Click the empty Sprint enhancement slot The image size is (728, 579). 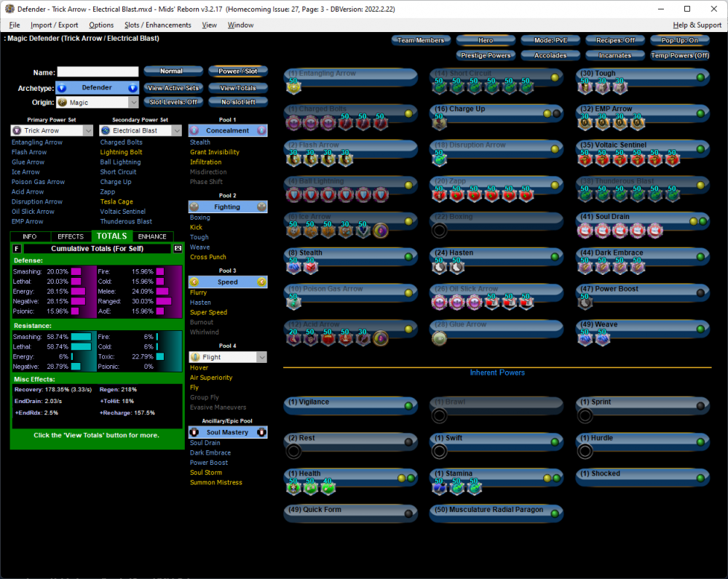tap(585, 415)
